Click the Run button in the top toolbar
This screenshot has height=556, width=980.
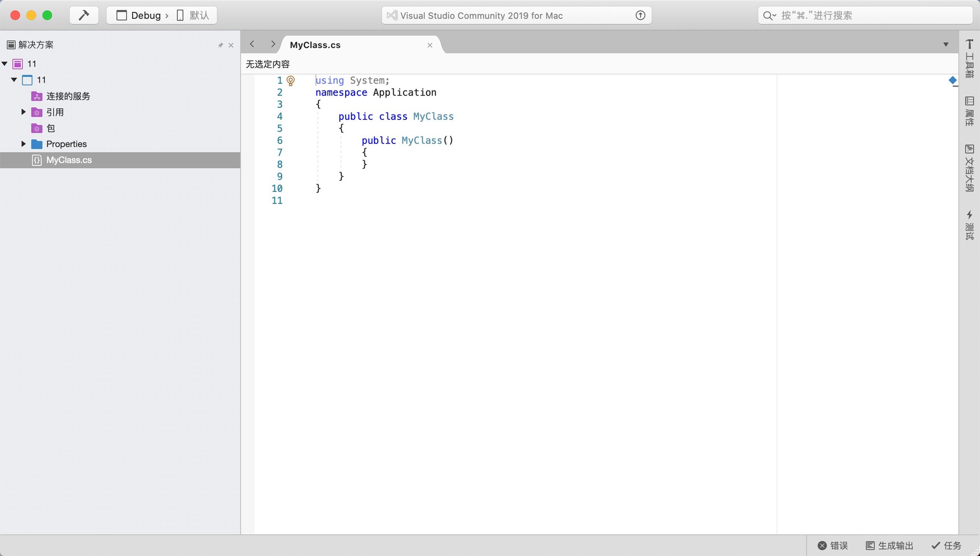coord(84,15)
